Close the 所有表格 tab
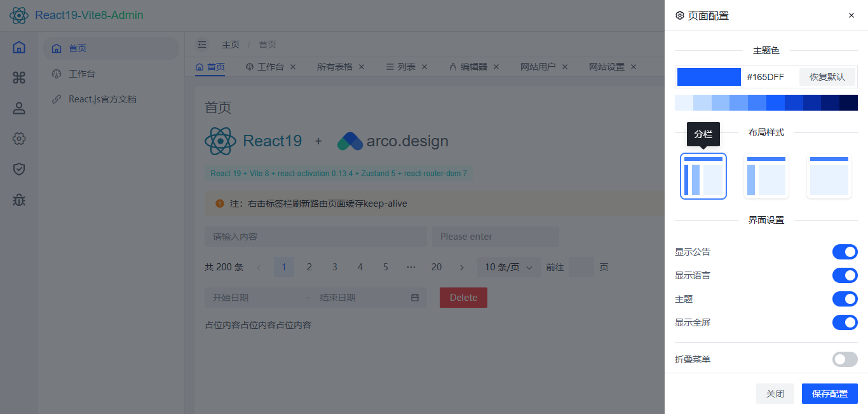The width and height of the screenshot is (868, 414). (x=362, y=67)
